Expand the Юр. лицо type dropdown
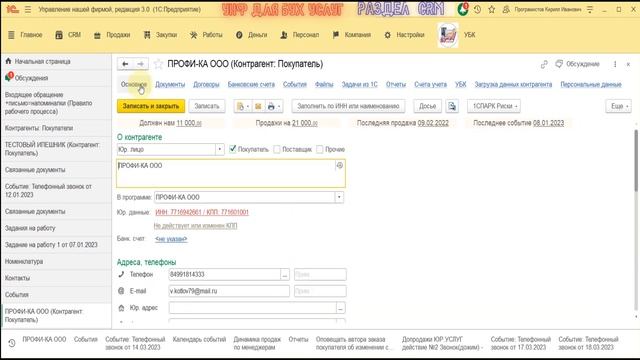This screenshot has width=640, height=360. [x=220, y=149]
